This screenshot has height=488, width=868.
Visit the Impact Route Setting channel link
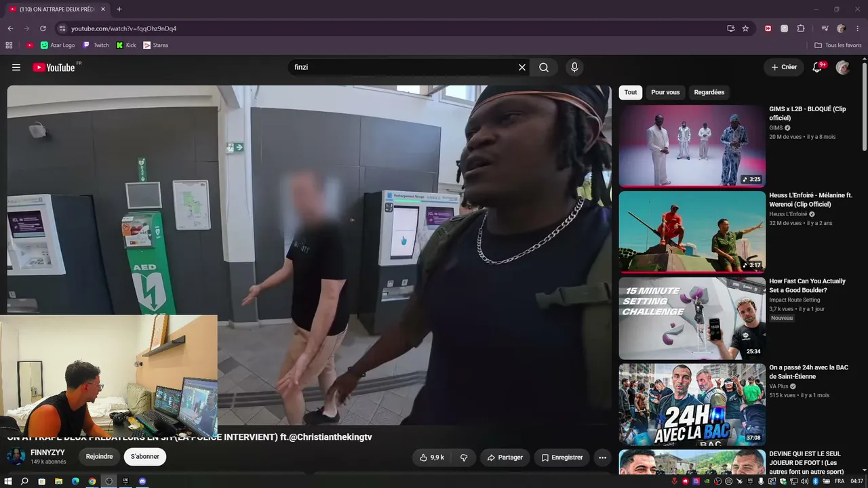point(794,300)
